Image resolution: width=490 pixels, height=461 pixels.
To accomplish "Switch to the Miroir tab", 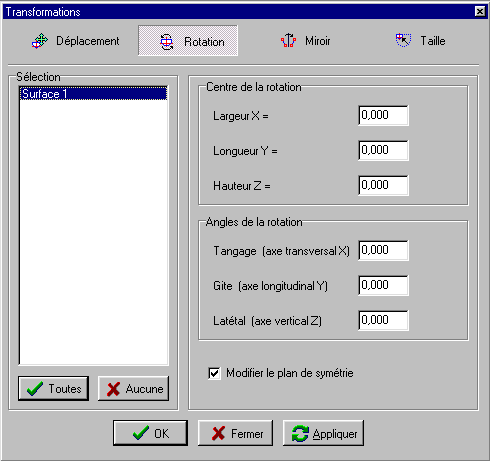I will click(x=305, y=41).
